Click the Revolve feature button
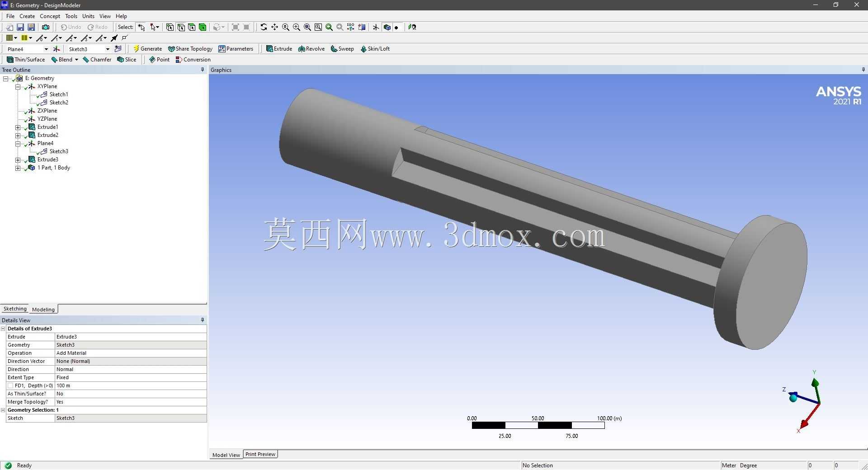The width and height of the screenshot is (868, 470). (311, 49)
